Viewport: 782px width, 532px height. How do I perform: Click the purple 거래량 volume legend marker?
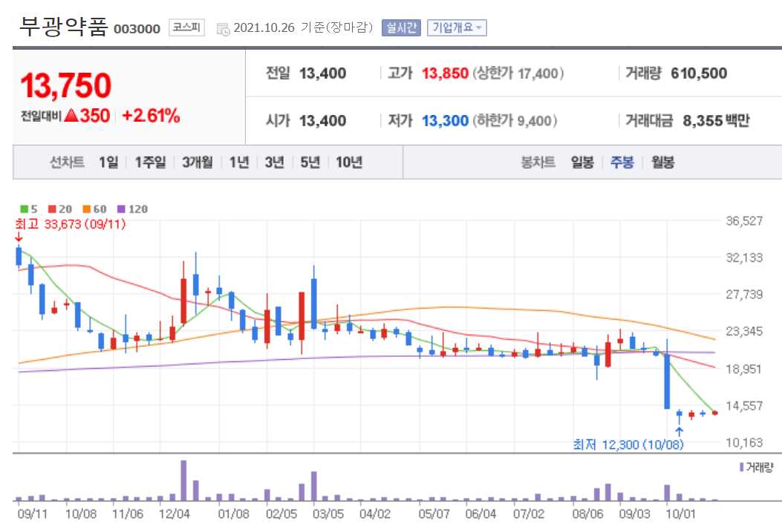[x=742, y=467]
